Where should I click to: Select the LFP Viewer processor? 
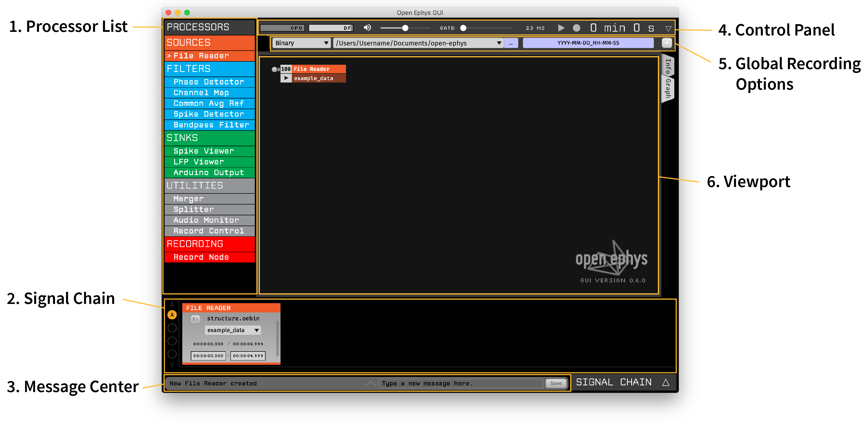[210, 162]
